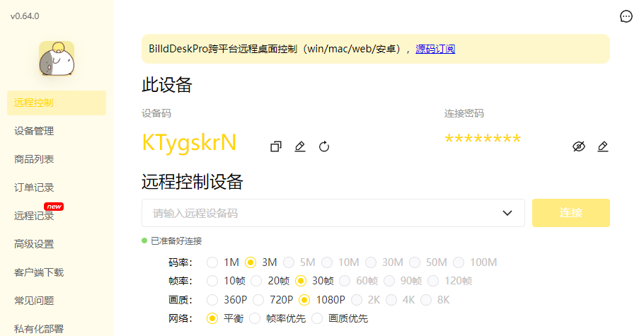
Task: Select 1M bitrate option
Action: [213, 262]
